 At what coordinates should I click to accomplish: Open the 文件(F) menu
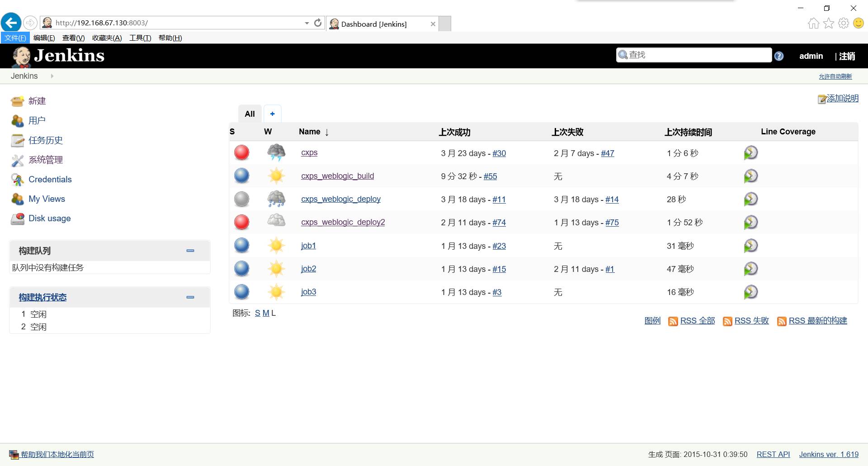coord(15,38)
